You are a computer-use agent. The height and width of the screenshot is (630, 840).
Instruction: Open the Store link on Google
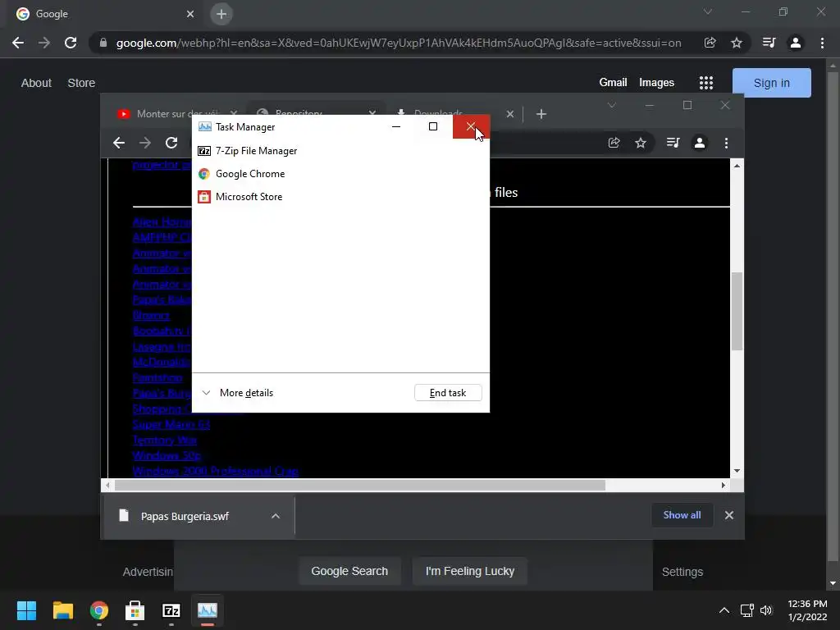click(81, 83)
